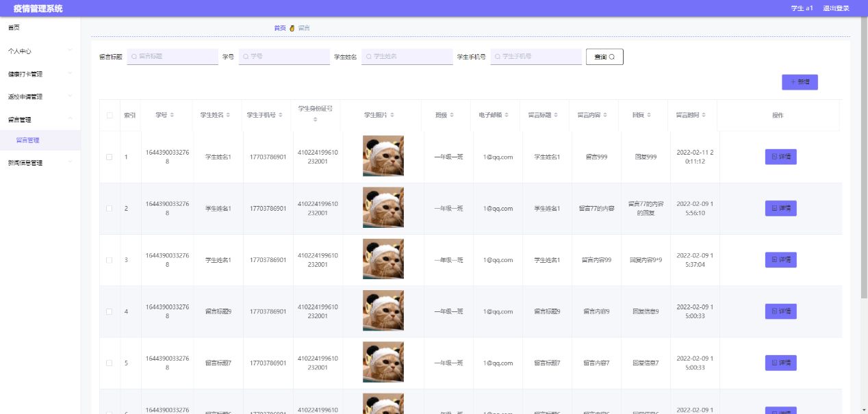Viewport: 868px width, 414px height.
Task: Open 详情 for row index 4
Action: (780, 311)
